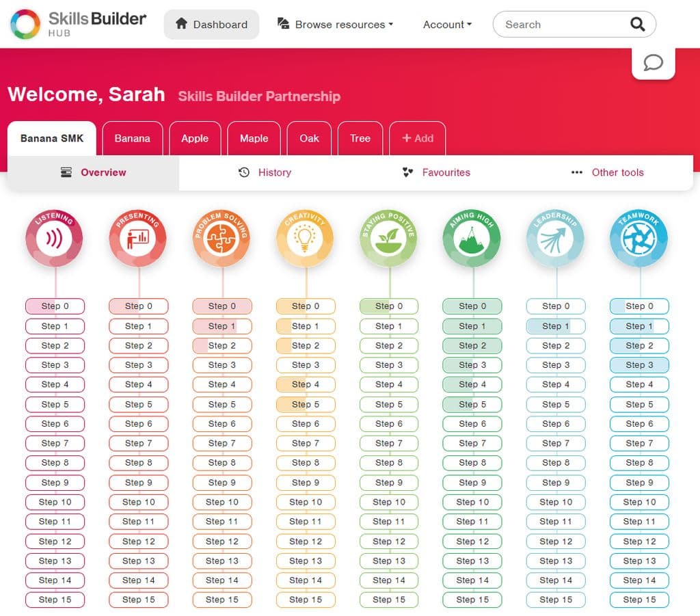Open the Teamwork compass icon
The width and height of the screenshot is (700, 616).
638,238
